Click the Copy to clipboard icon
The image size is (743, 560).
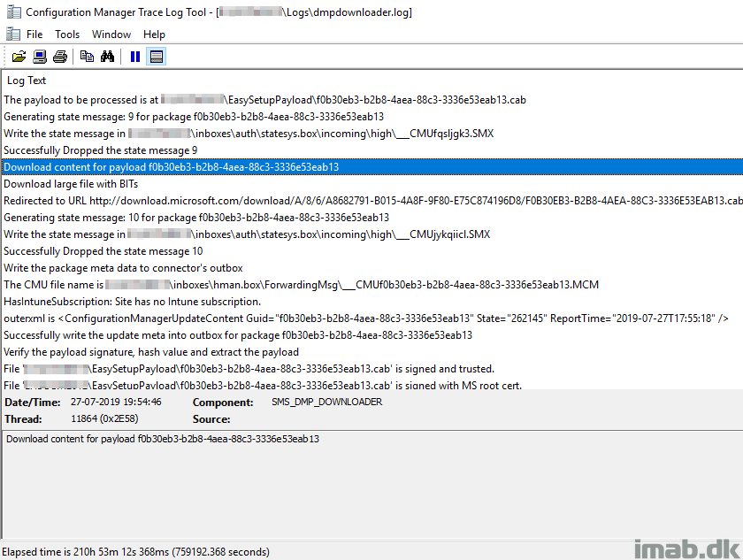87,57
